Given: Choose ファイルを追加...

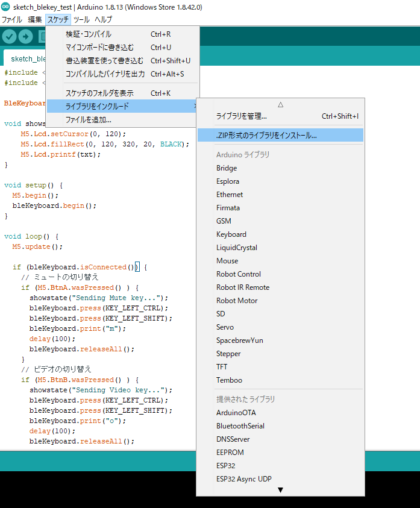Looking at the screenshot, I should coord(122,120).
